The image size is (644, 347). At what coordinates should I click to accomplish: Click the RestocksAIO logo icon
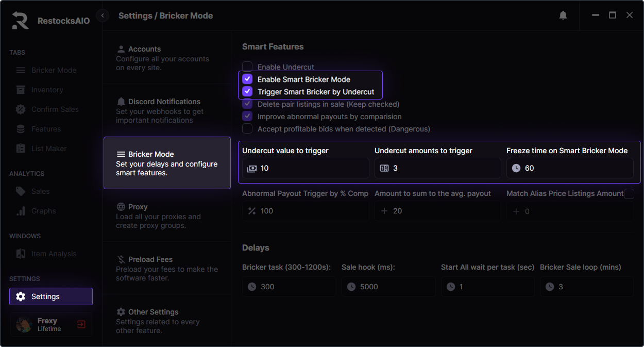tap(21, 21)
